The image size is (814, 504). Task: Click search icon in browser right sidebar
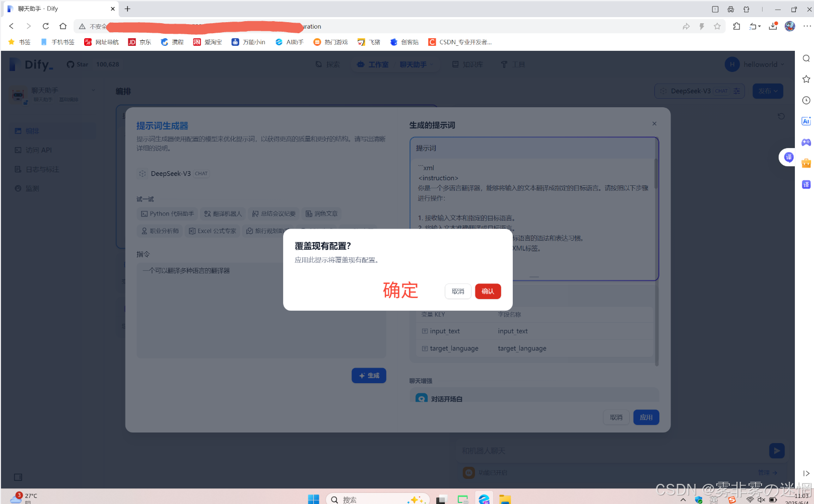pos(806,58)
